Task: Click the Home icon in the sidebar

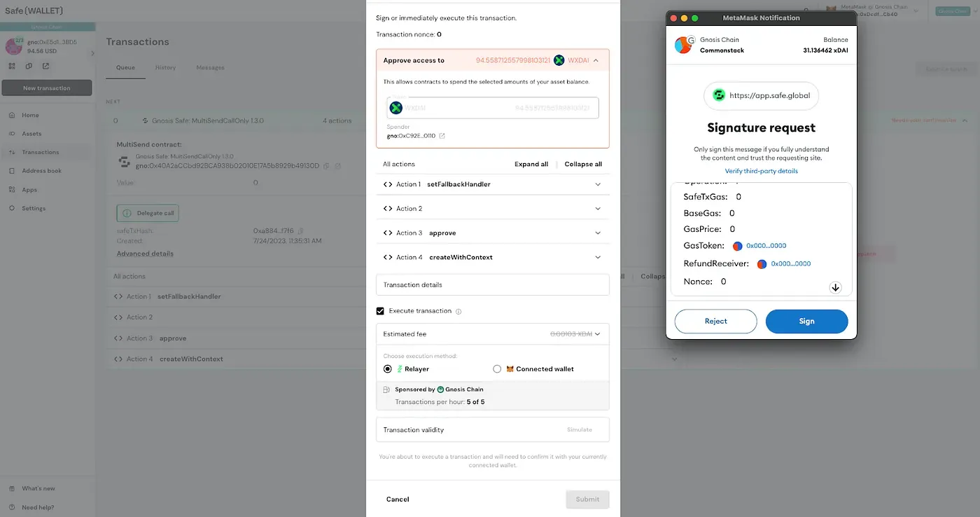Action: click(x=12, y=115)
